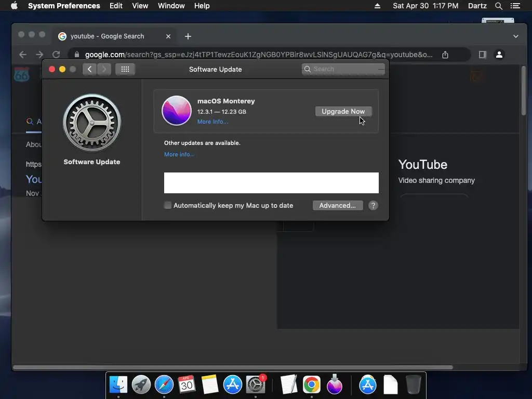The image size is (532, 399).
Task: Click the lock icon in address bar
Action: pos(77,55)
